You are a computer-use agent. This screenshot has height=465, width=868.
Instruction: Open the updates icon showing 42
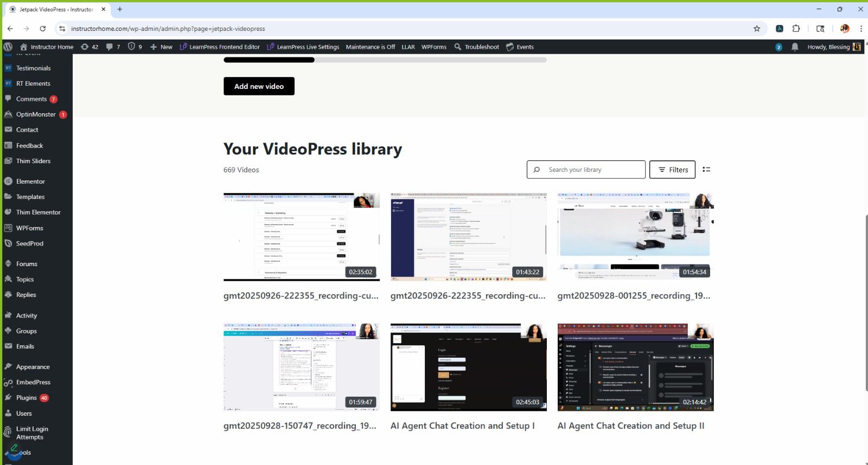pos(90,47)
